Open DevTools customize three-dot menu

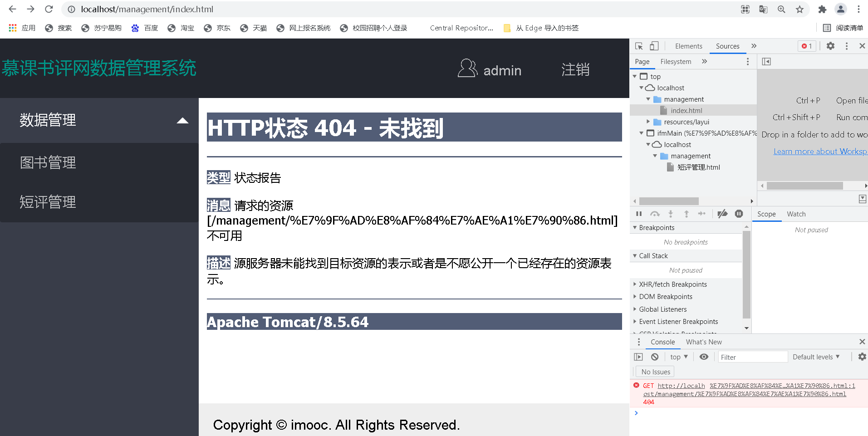[x=847, y=46]
